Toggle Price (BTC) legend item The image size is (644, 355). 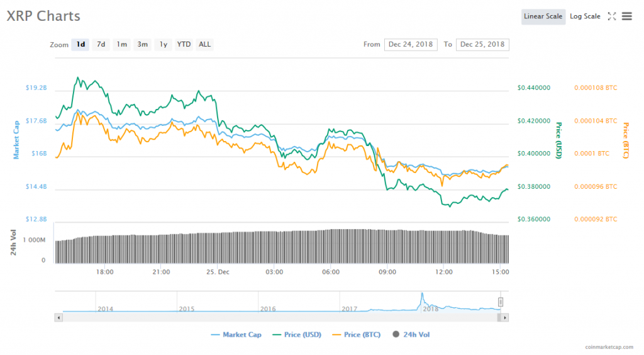[x=355, y=335]
